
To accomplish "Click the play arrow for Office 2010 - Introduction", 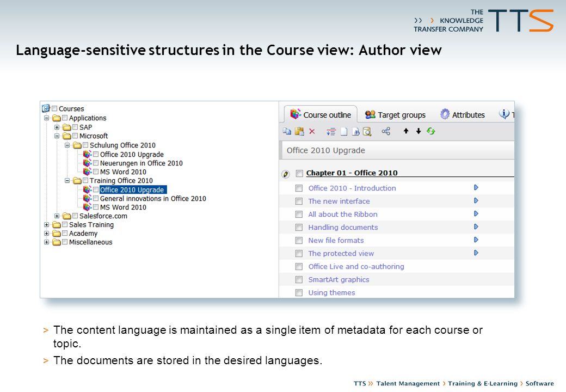I will (x=476, y=187).
